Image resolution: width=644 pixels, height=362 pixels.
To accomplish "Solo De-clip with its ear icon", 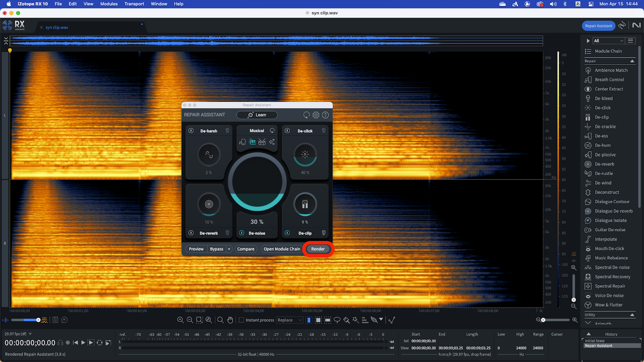I will 324,233.
